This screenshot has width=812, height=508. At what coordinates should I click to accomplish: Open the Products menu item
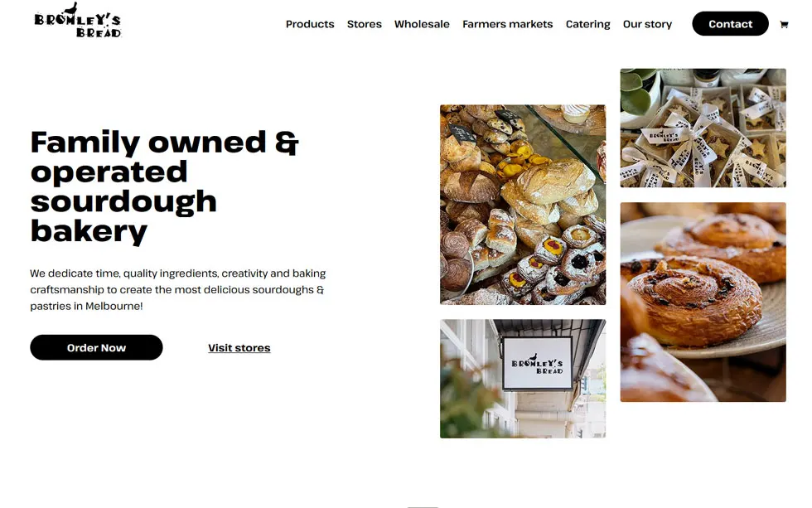coord(310,24)
